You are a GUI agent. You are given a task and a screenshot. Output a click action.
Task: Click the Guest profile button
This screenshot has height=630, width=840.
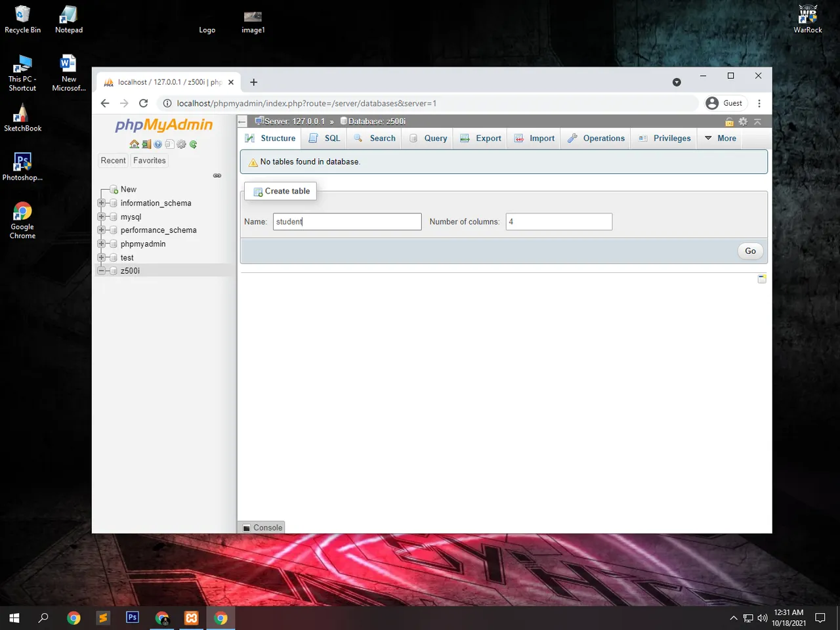[x=724, y=103]
